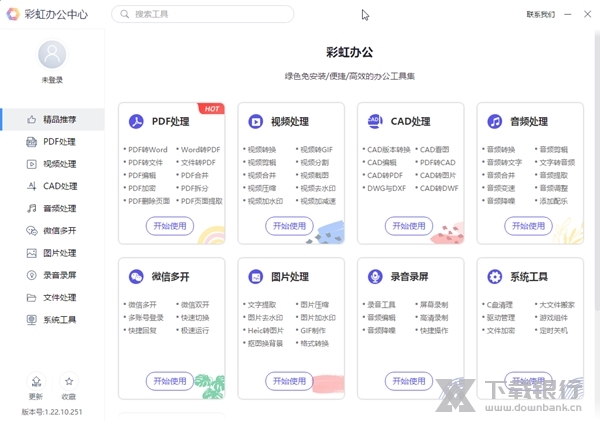Click 视频去水印 tool entry
Image resolution: width=600 pixels, height=421 pixels.
(318, 188)
